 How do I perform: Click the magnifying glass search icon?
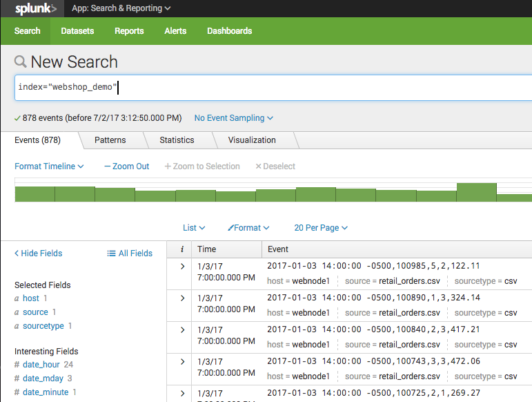(21, 62)
